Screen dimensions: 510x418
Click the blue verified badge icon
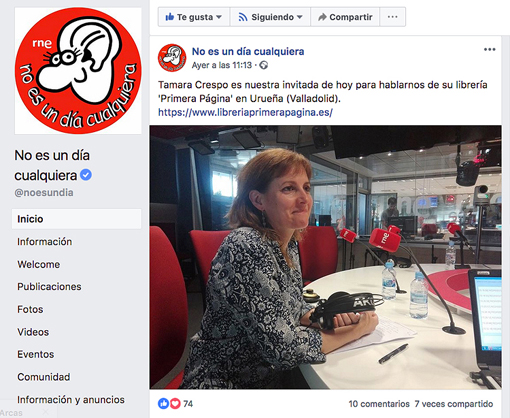[86, 175]
